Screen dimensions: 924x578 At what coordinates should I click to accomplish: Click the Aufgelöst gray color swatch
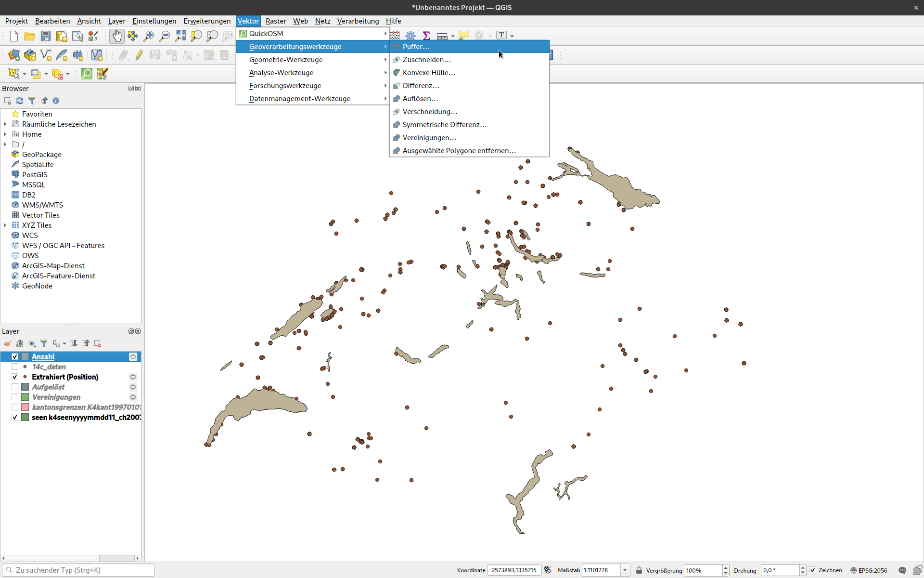click(25, 387)
